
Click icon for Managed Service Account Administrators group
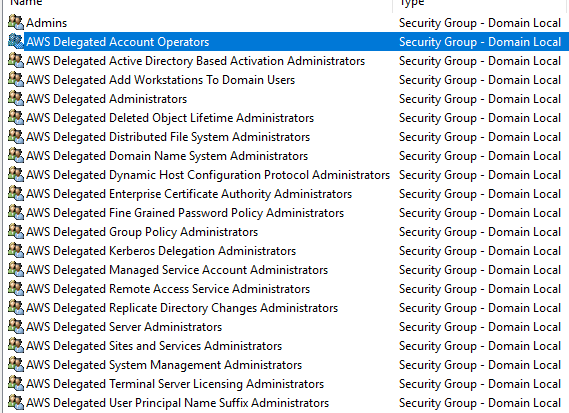point(16,269)
